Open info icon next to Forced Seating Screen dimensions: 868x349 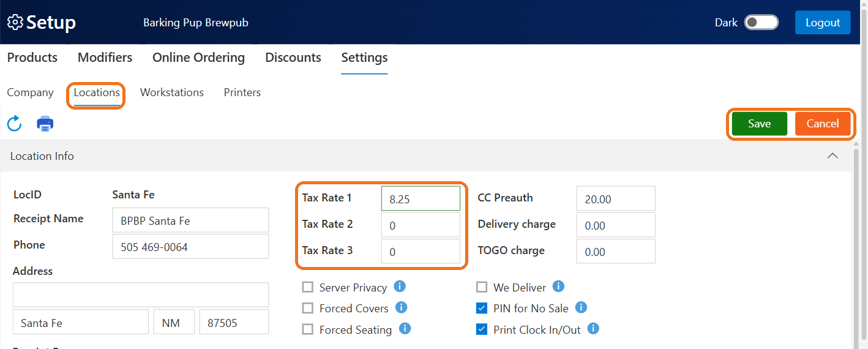405,329
